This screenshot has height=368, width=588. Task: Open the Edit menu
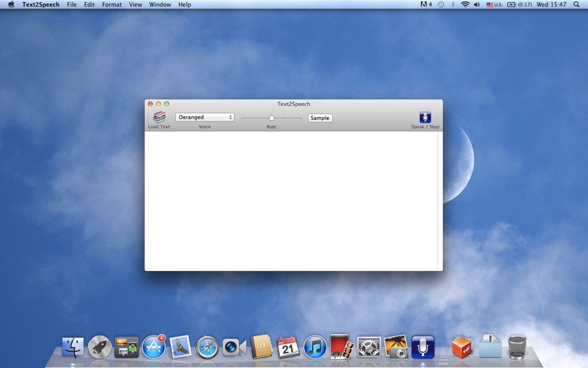point(89,4)
